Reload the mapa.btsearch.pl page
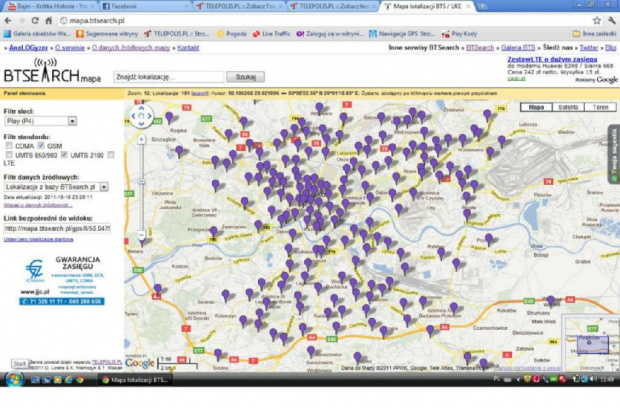This screenshot has height=408, width=620. (x=35, y=21)
